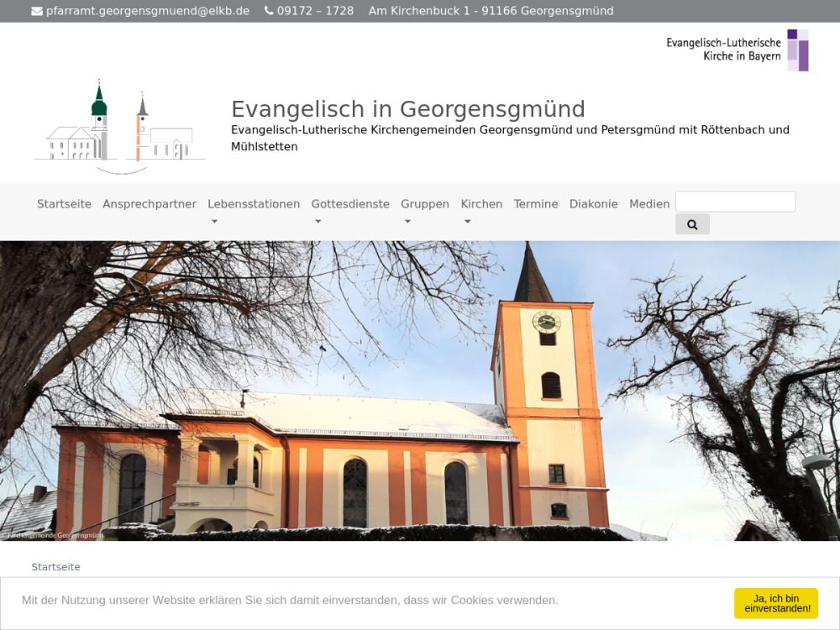Image resolution: width=840 pixels, height=630 pixels.
Task: Select Medien in the navigation bar
Action: (x=649, y=204)
